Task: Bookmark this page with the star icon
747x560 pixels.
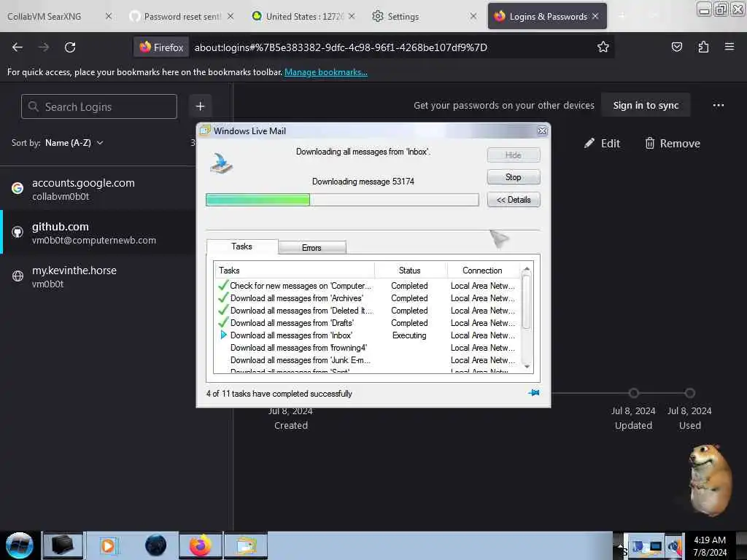Action: 603,47
